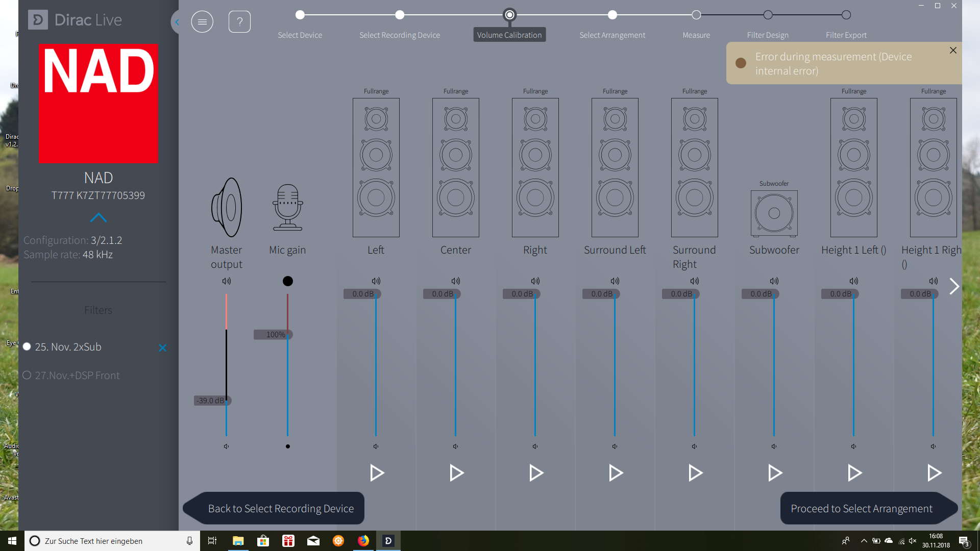Adjust the Mic gain 100% slider

[273, 335]
